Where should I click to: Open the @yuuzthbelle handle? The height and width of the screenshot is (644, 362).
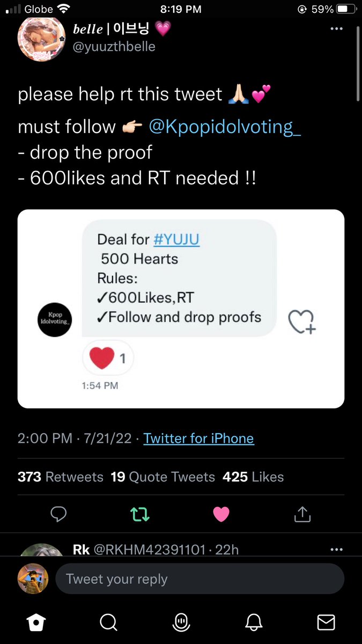pyautogui.click(x=114, y=47)
